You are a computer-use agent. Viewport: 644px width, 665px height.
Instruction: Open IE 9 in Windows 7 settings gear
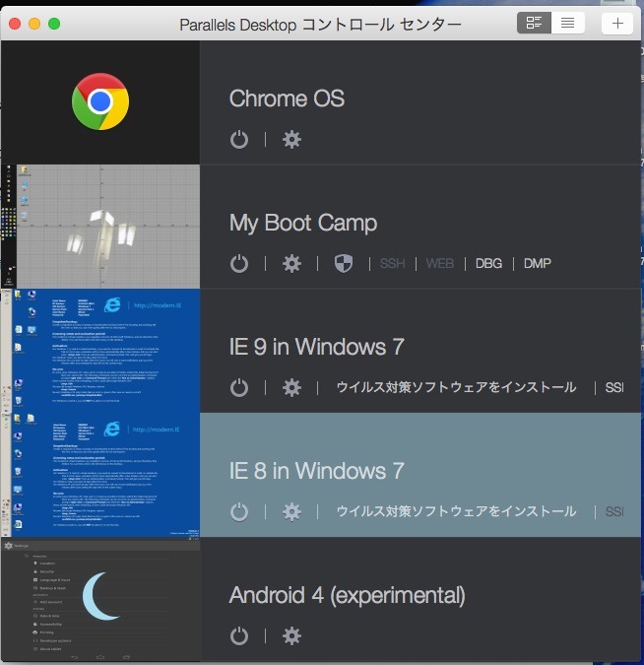pyautogui.click(x=291, y=387)
